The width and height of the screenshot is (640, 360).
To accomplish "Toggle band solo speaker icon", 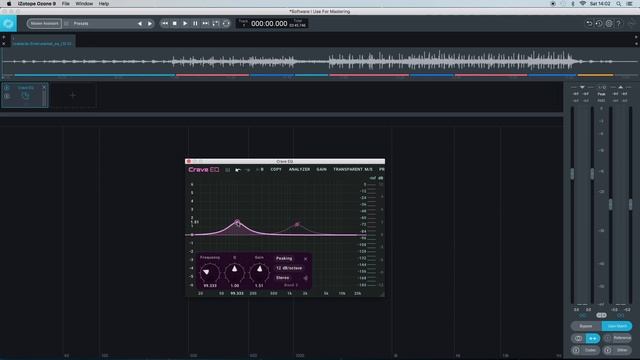I will coord(305,278).
